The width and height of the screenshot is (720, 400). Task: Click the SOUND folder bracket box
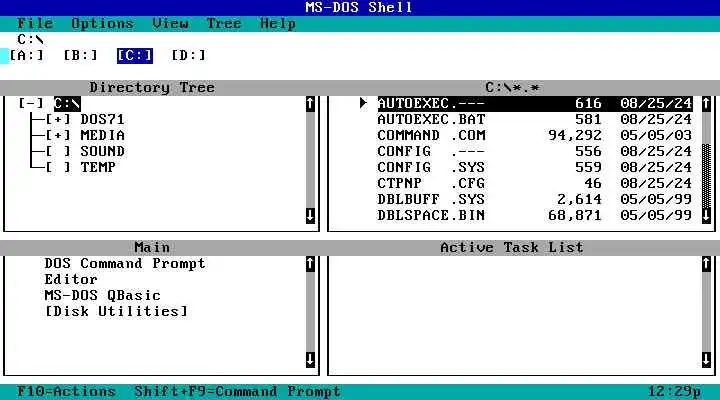point(58,152)
